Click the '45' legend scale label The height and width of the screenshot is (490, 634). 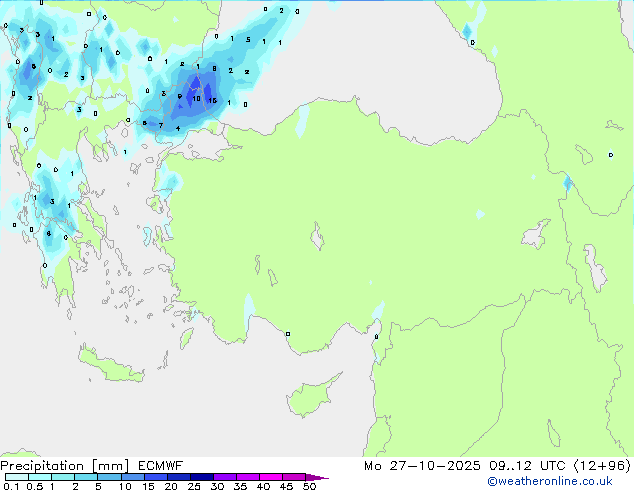tap(286, 486)
